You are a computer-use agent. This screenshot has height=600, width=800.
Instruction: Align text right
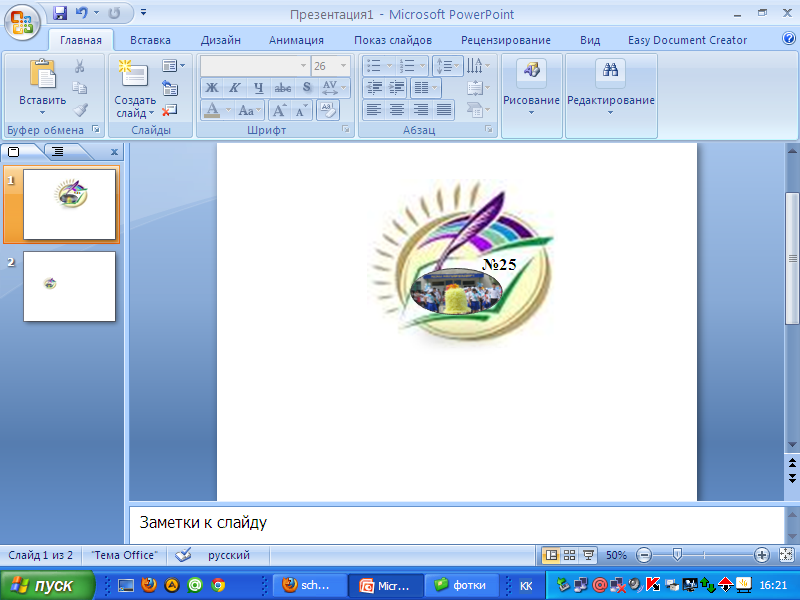coord(420,110)
